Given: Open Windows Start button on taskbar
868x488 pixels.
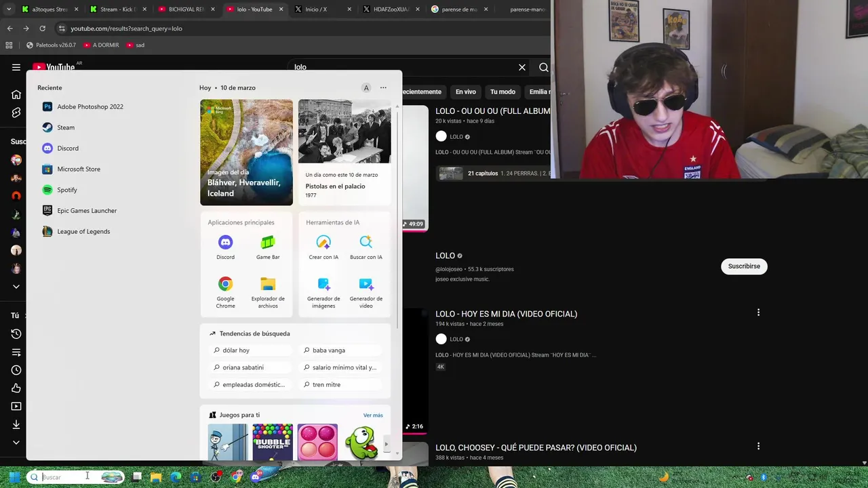Looking at the screenshot, I should pos(14,477).
